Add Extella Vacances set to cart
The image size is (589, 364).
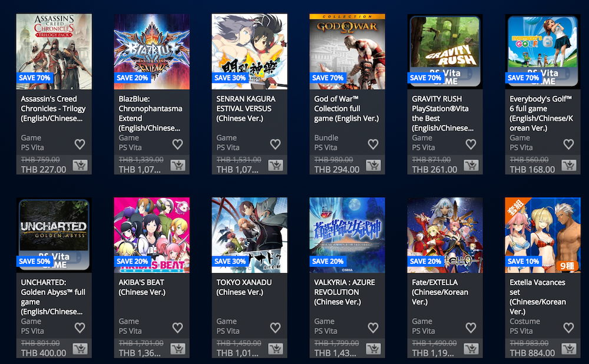(x=569, y=349)
